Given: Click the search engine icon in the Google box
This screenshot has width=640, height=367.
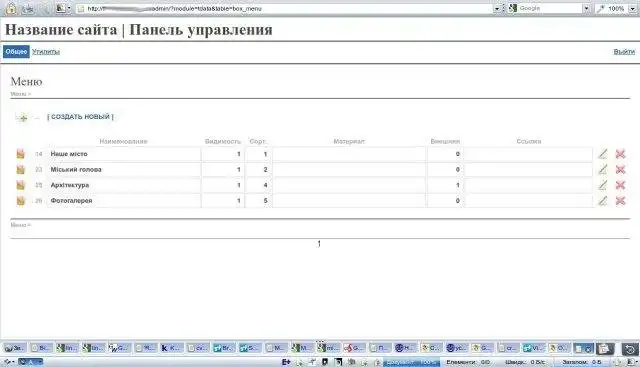Looking at the screenshot, I should (513, 8).
